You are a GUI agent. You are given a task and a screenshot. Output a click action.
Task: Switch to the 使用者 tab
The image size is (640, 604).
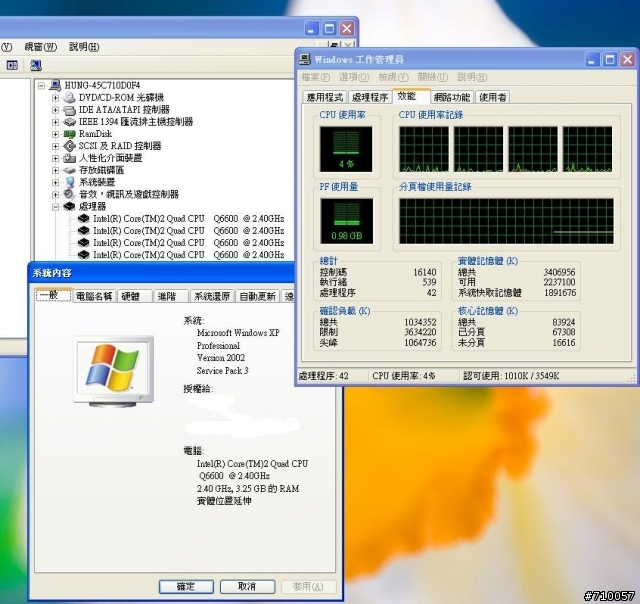(493, 97)
